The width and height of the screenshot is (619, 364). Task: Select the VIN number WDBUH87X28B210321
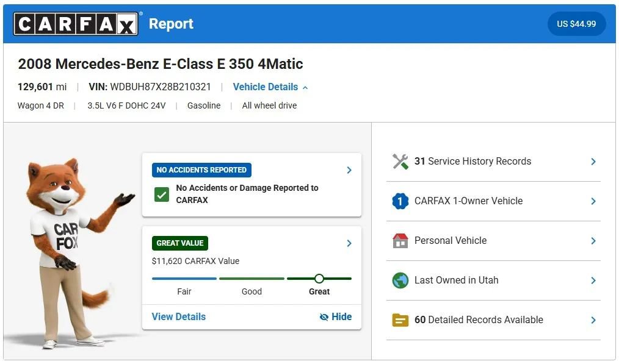tap(161, 87)
